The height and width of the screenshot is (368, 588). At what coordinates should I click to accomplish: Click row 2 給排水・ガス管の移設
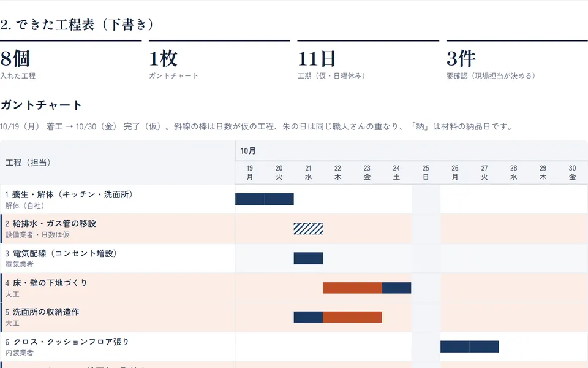pos(294,229)
